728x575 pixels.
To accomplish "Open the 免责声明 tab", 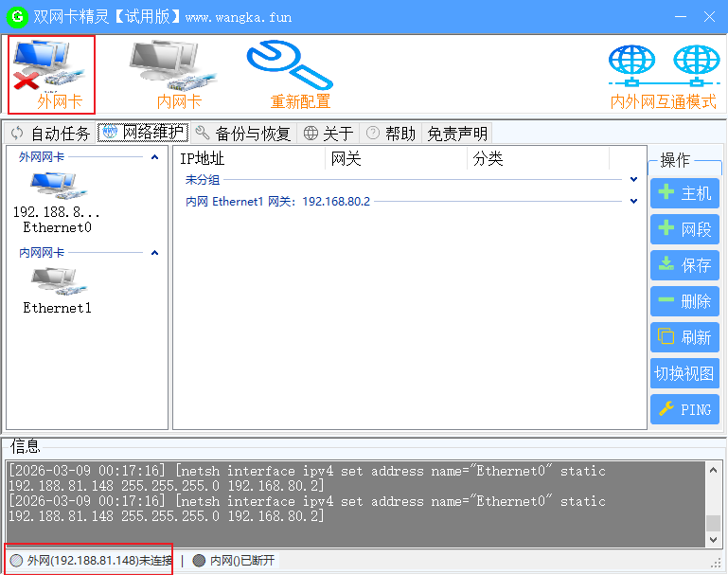I will pyautogui.click(x=457, y=134).
